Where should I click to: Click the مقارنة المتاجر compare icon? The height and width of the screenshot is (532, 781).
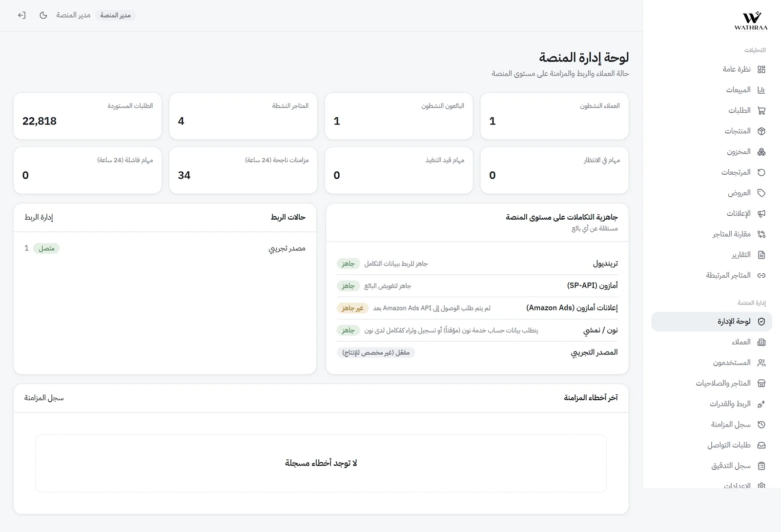click(x=761, y=234)
